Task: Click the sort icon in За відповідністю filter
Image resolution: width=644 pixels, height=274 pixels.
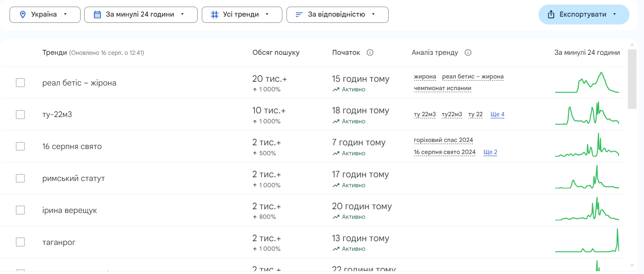Action: click(299, 15)
